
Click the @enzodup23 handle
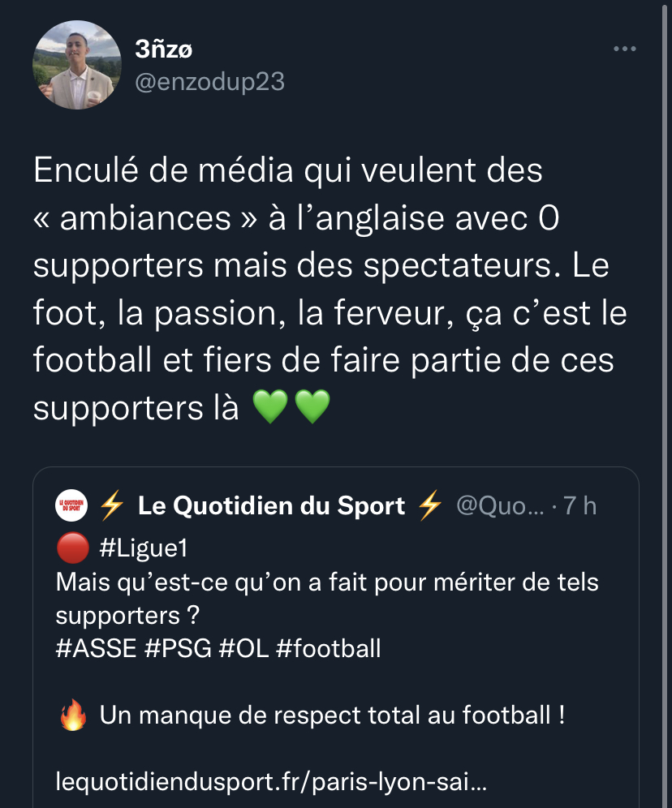(x=209, y=82)
